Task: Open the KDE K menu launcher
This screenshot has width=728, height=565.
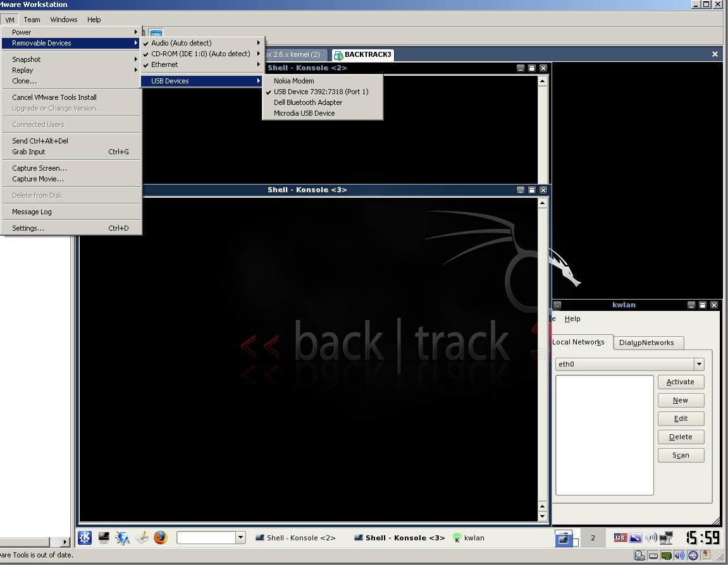Action: [85, 538]
